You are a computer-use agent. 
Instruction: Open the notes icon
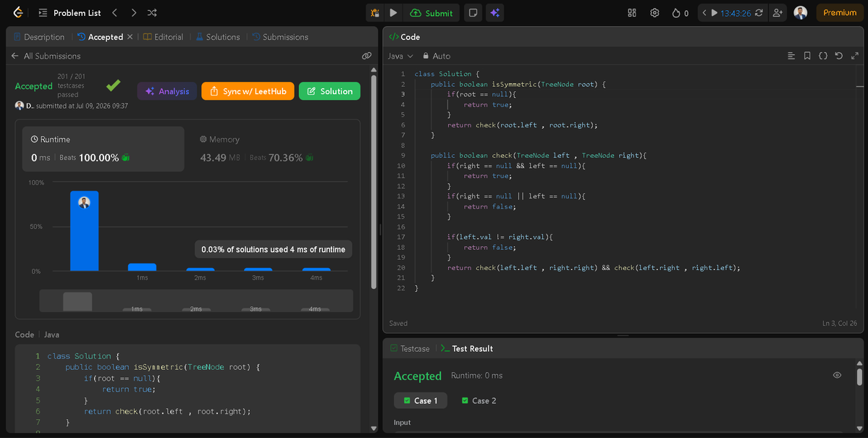[x=473, y=13]
